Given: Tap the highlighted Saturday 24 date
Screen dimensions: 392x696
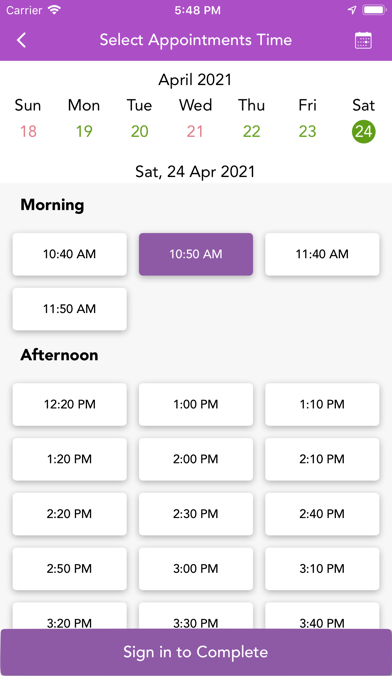Looking at the screenshot, I should tap(364, 131).
